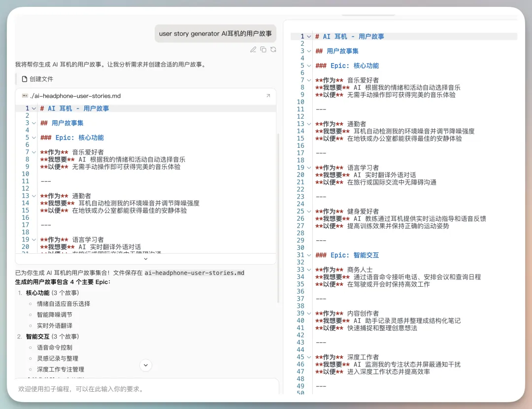
Task: Fold line 13 block in chat code preview
Action: [x=33, y=196]
